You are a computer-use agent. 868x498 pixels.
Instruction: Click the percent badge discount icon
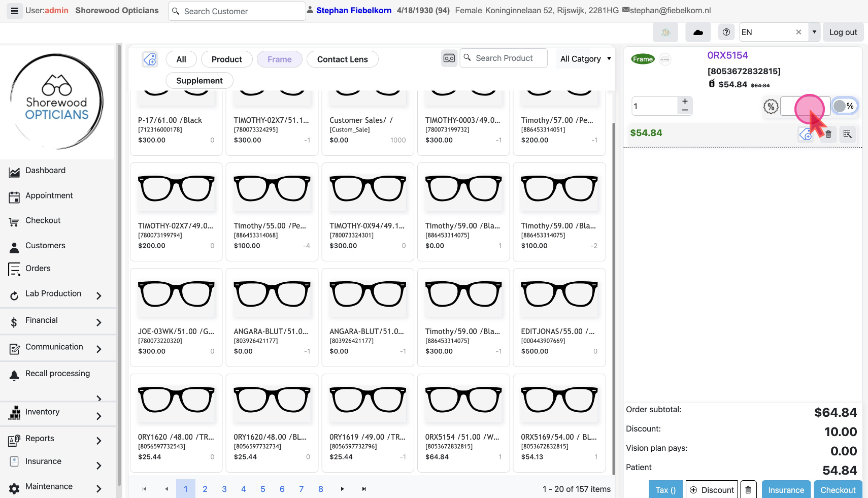pos(771,106)
